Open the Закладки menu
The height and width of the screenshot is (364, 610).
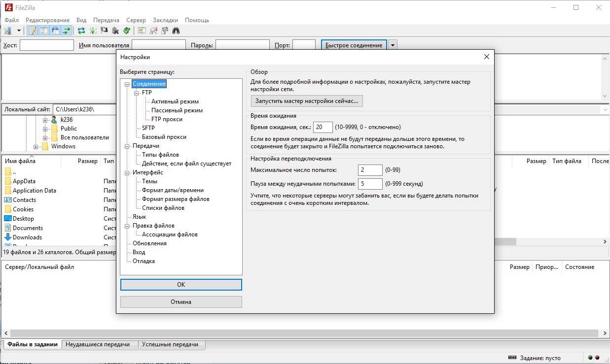[165, 20]
